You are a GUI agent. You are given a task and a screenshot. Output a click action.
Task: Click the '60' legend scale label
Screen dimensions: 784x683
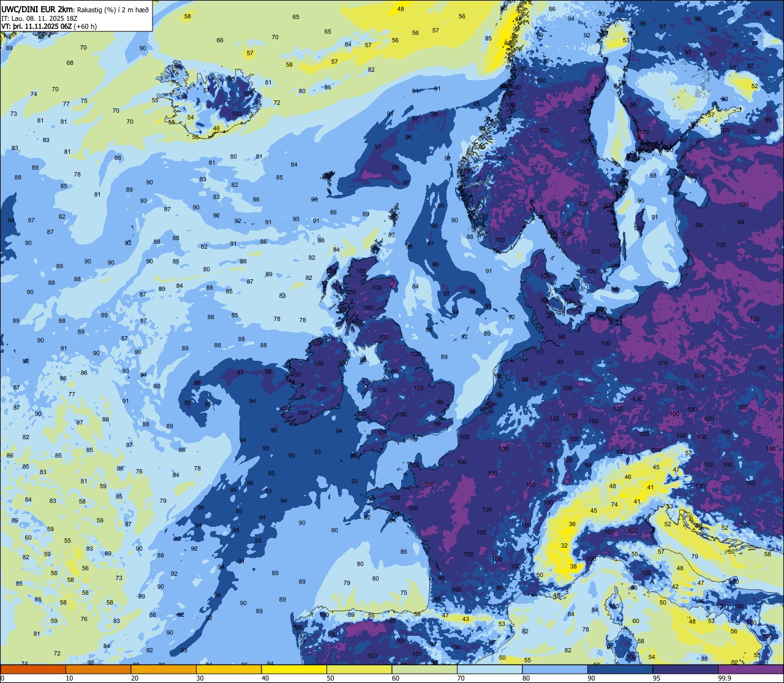[396, 678]
